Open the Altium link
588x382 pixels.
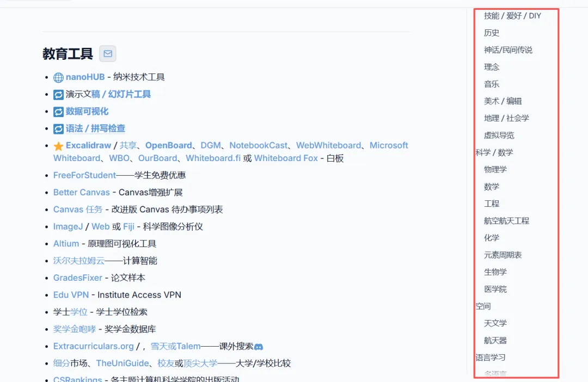(x=66, y=244)
